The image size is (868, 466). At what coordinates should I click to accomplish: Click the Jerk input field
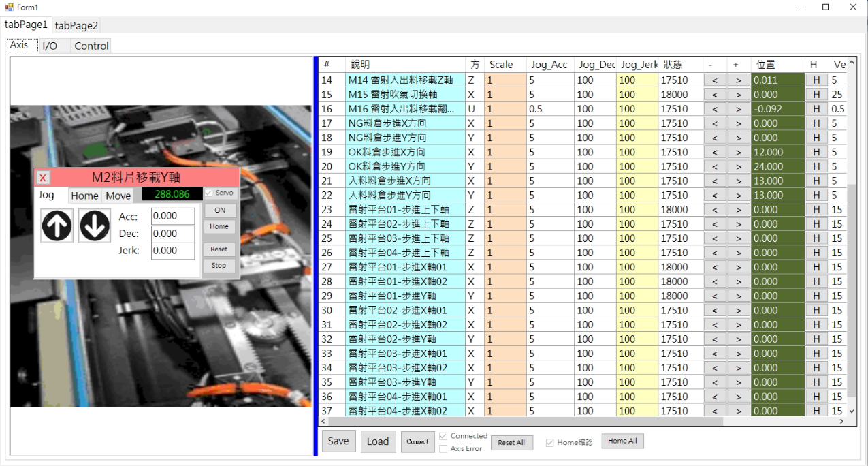coord(173,251)
